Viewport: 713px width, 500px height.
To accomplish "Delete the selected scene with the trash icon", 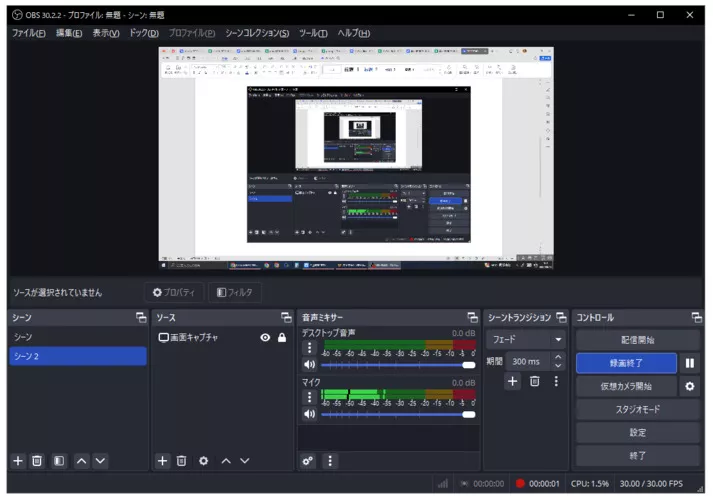I will [x=37, y=461].
